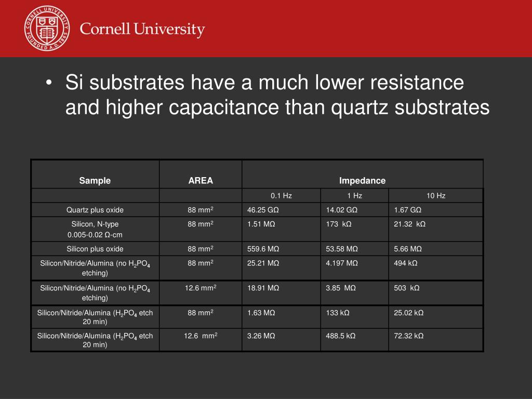Viewport: 532px width, 399px height.
Task: Click the 12.6 mm² area in the 18.91 MΩ row
Action: (201, 288)
